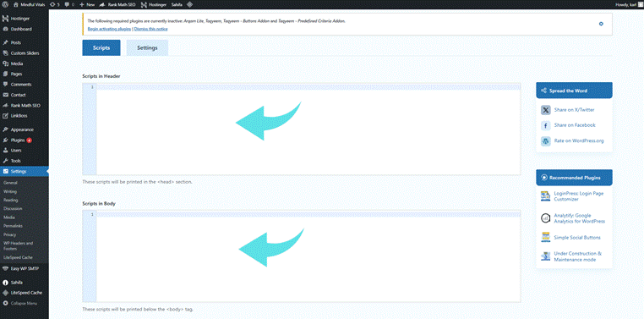The width and height of the screenshot is (644, 319).
Task: Open the + New content menu
Action: [87, 4]
